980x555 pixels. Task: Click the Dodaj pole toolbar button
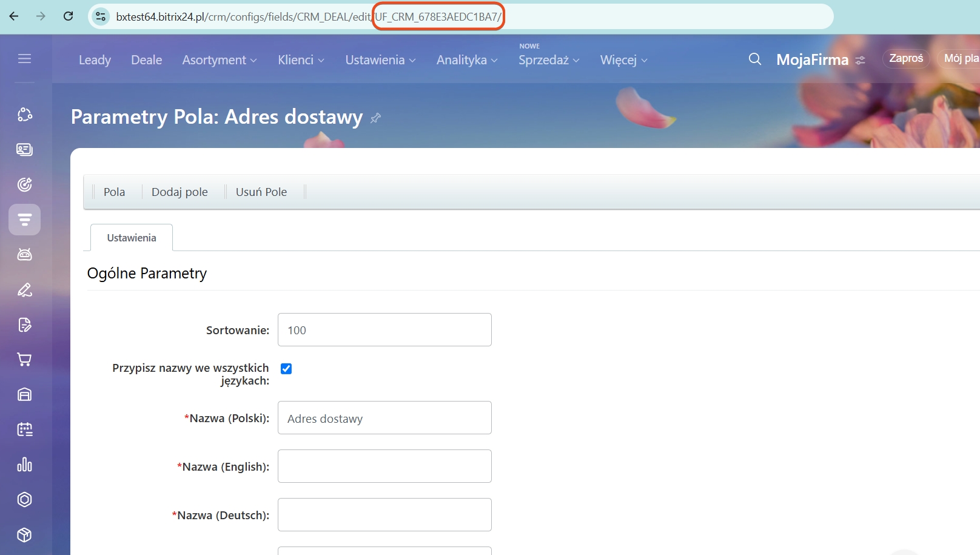pyautogui.click(x=180, y=192)
